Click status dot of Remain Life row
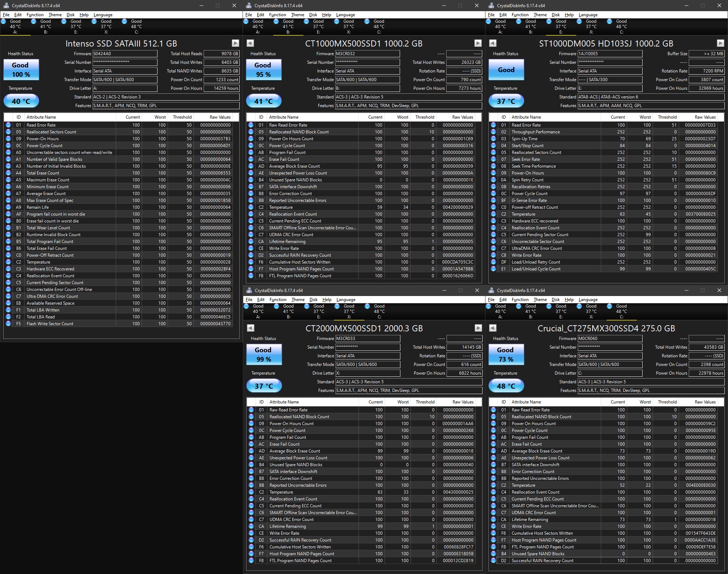 (x=8, y=207)
